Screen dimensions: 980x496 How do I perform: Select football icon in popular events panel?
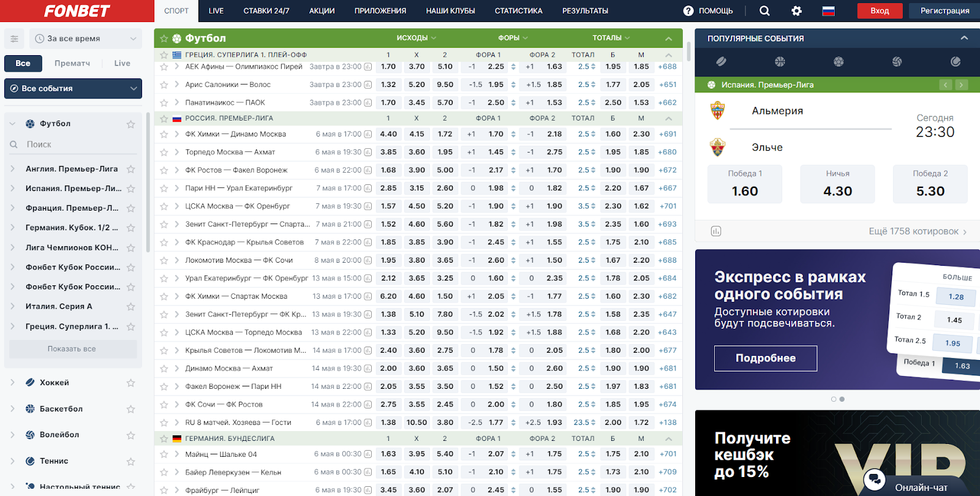(839, 61)
